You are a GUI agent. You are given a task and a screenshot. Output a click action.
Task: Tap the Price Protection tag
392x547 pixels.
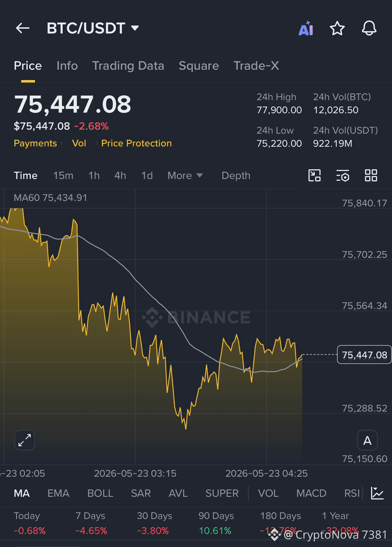pos(137,143)
